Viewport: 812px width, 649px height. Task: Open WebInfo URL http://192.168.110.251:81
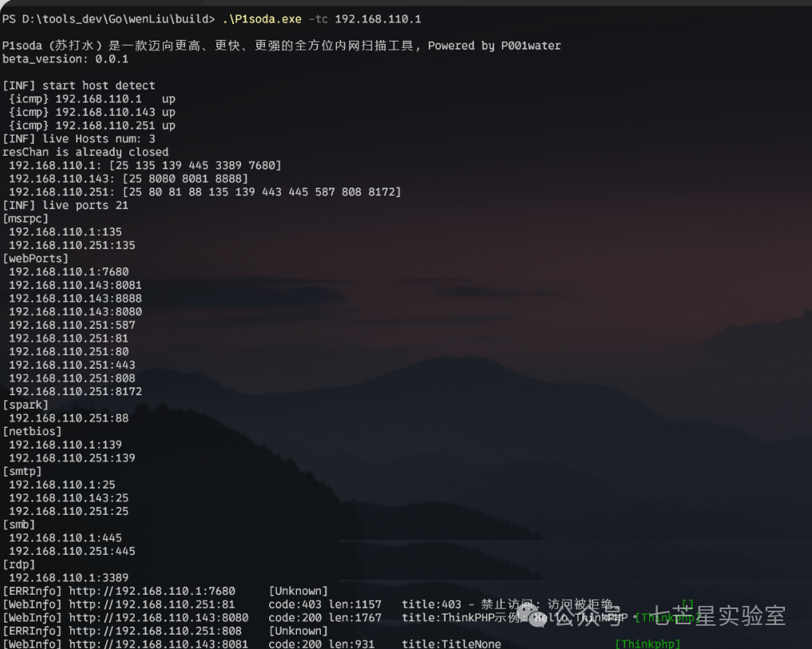[x=152, y=604]
